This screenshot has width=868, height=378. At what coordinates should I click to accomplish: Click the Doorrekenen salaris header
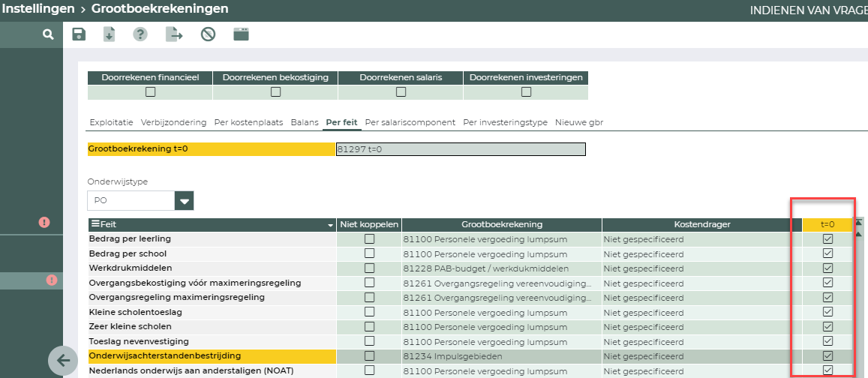401,78
